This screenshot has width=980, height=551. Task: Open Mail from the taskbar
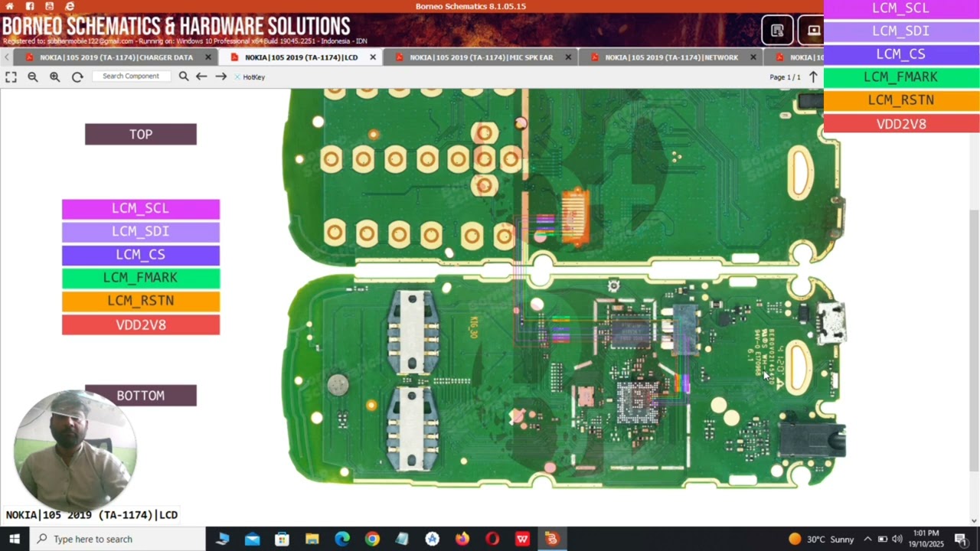[252, 539]
